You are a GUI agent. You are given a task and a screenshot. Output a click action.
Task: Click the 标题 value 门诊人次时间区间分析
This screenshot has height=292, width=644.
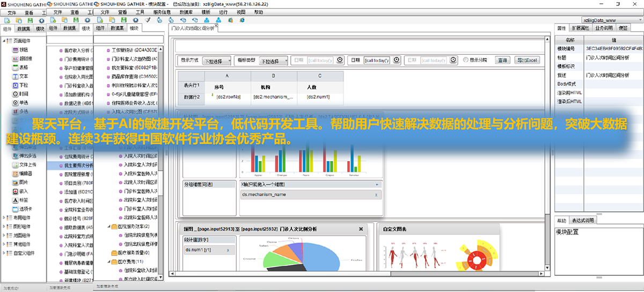(605, 57)
